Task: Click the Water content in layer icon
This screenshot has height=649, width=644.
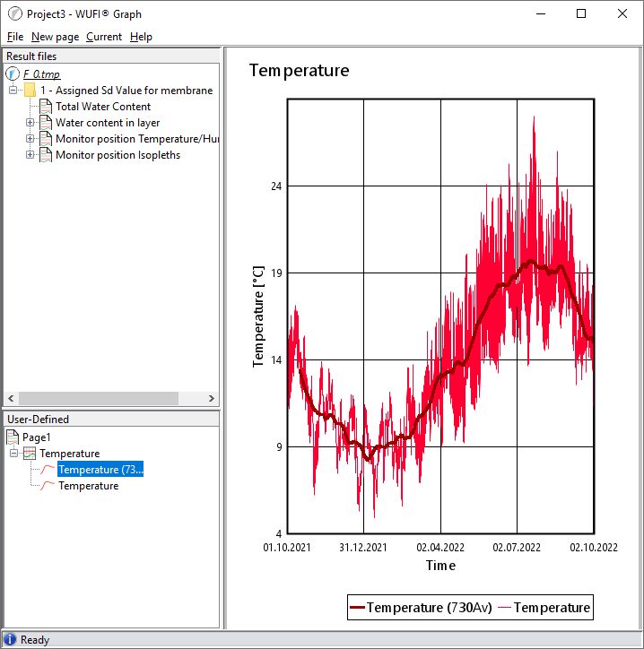Action: pos(46,123)
